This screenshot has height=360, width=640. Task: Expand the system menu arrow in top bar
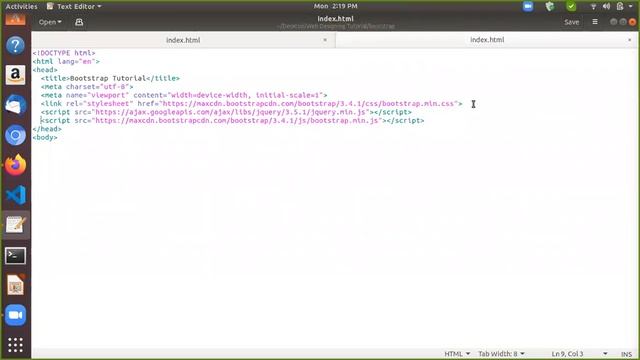[x=631, y=6]
